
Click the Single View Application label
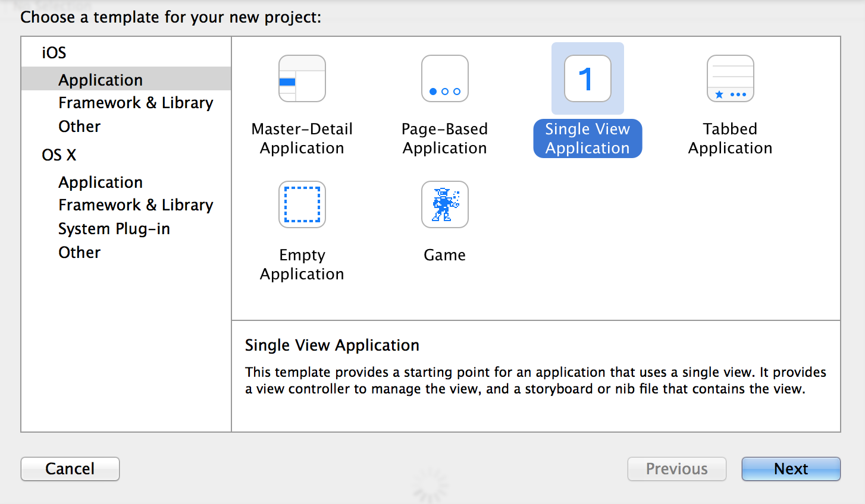pos(588,138)
